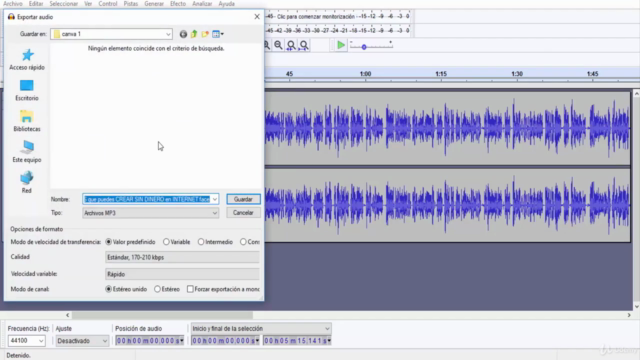Open the Archivo menu
This screenshot has width=640, height=360.
(13, 4)
